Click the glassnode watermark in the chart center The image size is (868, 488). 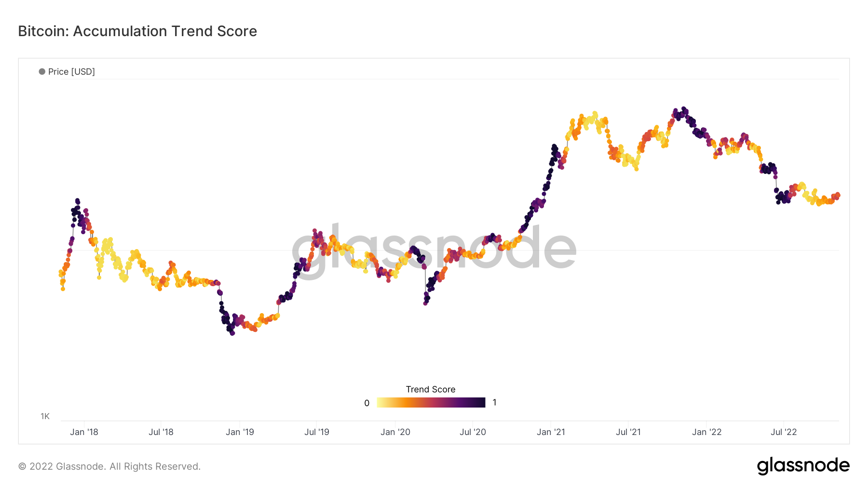click(x=434, y=250)
